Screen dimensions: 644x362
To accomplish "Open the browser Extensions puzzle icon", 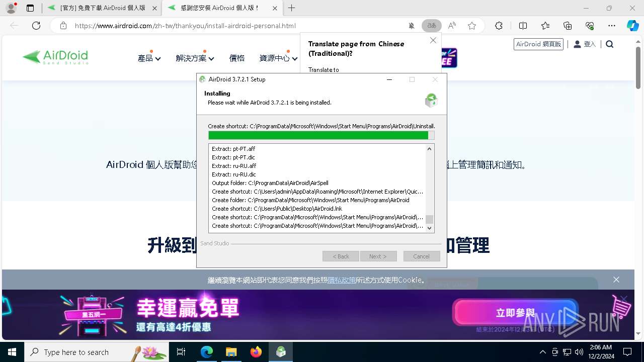I will pos(499,26).
